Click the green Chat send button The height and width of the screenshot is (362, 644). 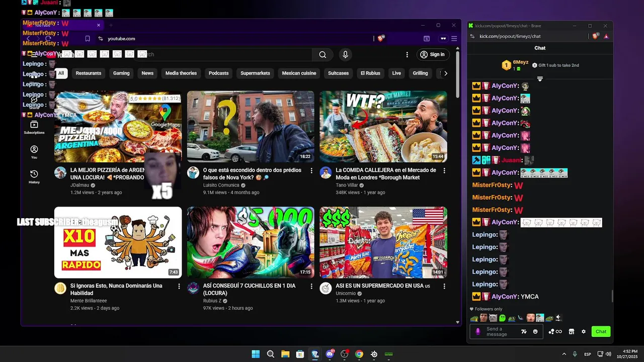pyautogui.click(x=601, y=331)
